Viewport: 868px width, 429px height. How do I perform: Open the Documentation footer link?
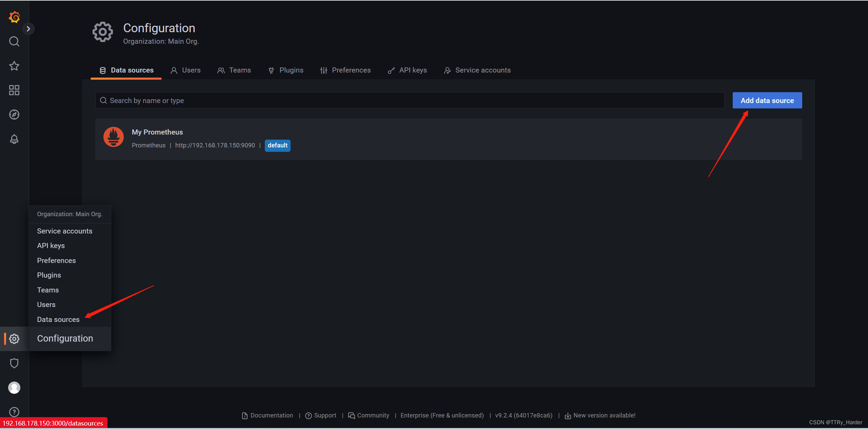click(x=268, y=415)
